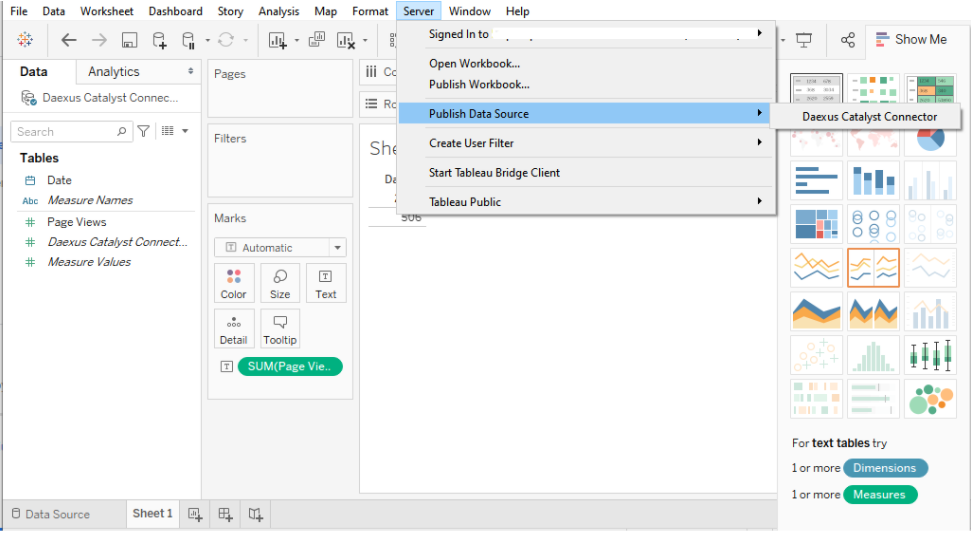The height and width of the screenshot is (539, 971).
Task: Click the Pause Auto Updates icon
Action: coord(188,40)
